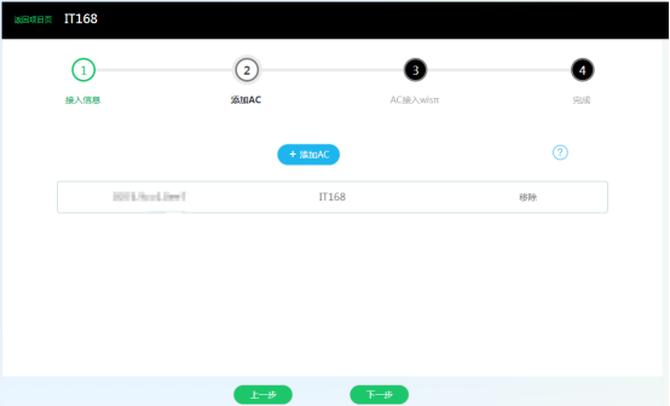Go back with green 上一步 button
This screenshot has height=406, width=670.
(x=263, y=394)
